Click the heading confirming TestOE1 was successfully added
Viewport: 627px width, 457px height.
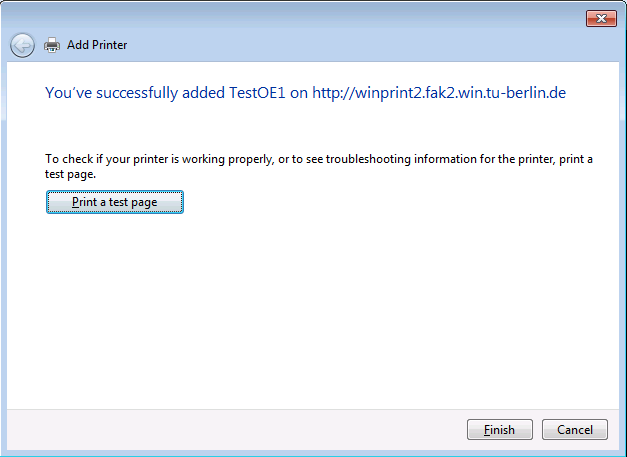(305, 93)
